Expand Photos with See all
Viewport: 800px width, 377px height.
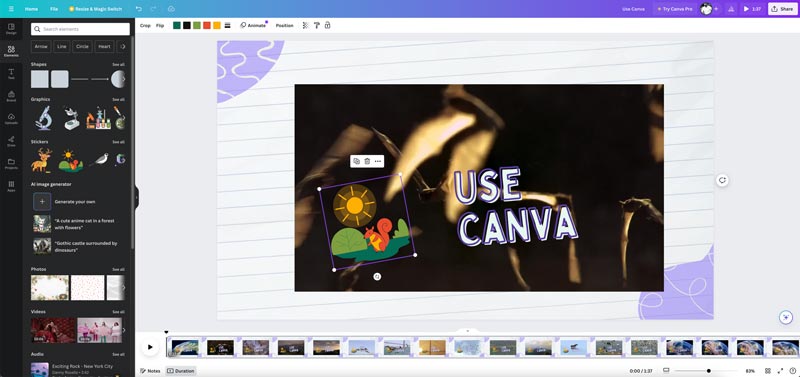[118, 269]
